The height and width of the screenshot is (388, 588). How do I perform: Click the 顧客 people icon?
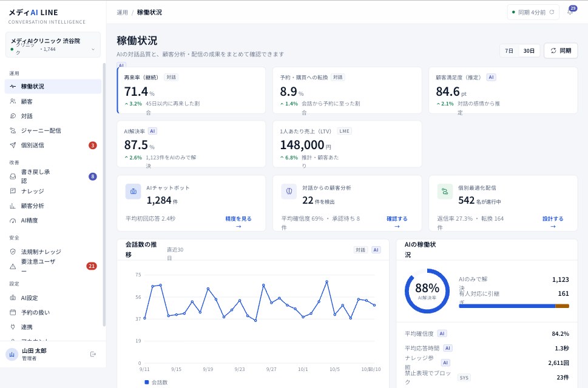(x=13, y=101)
